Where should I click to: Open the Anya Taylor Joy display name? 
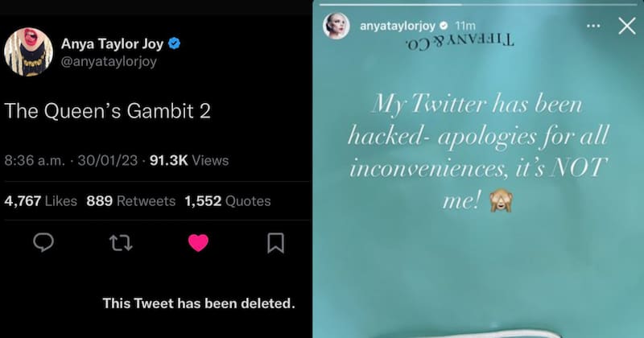point(112,43)
